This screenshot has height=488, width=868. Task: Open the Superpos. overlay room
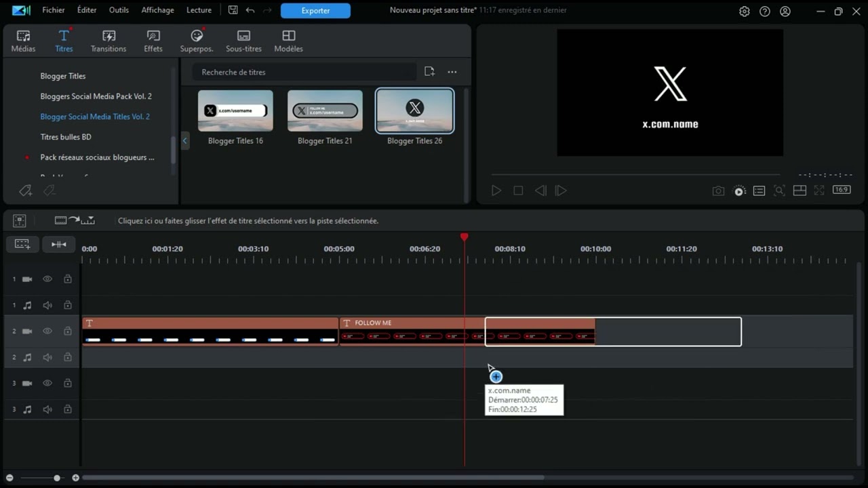197,41
